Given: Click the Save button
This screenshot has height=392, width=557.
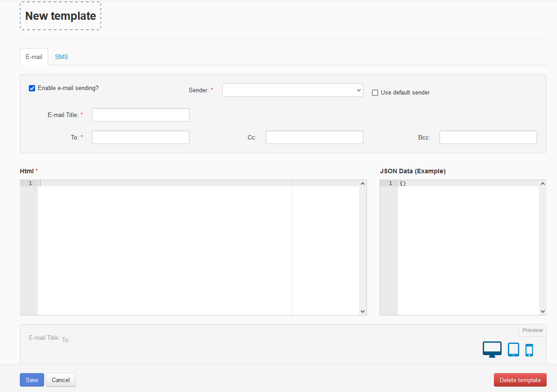Looking at the screenshot, I should [x=32, y=380].
